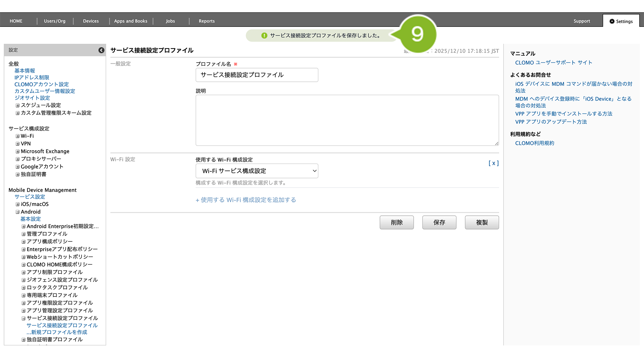Remove Wi-Fi setting with [x] icon
The image size is (644, 362).
[x=493, y=163]
